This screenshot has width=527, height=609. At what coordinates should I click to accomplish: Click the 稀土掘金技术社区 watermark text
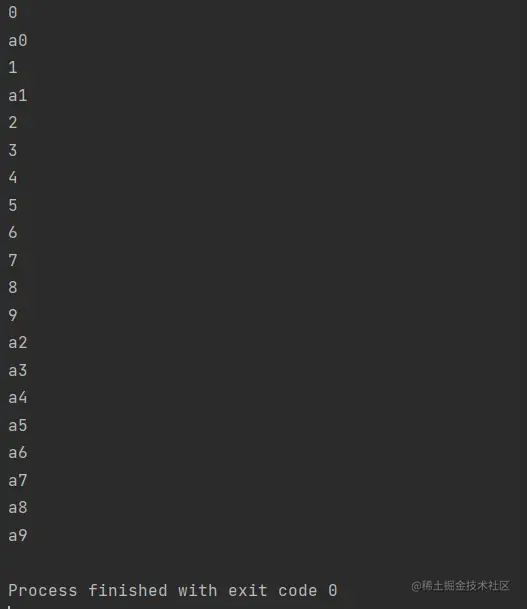(x=461, y=586)
